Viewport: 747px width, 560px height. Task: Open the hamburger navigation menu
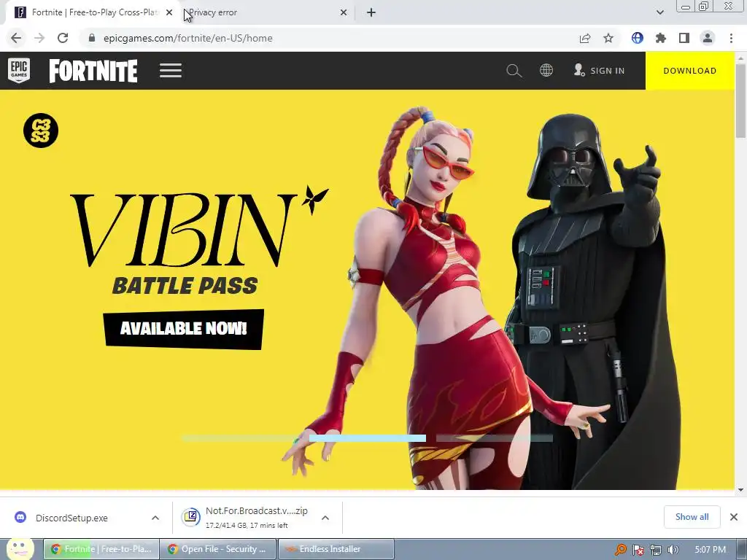(x=171, y=71)
